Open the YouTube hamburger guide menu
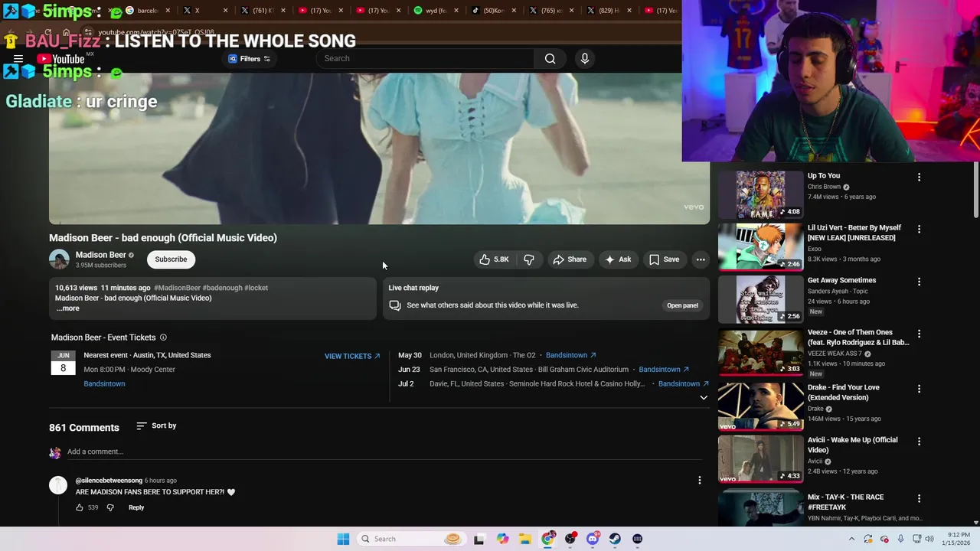This screenshot has width=980, height=551. (18, 59)
